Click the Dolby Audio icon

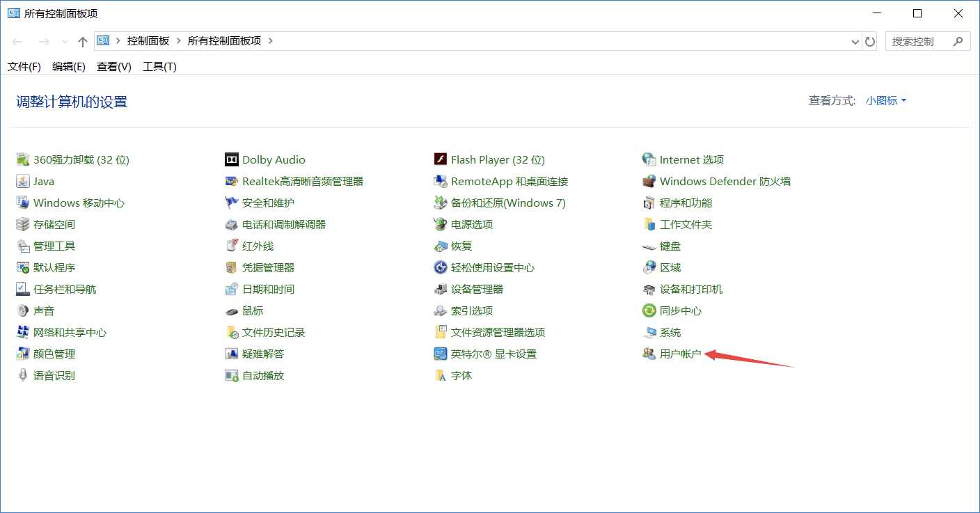point(232,159)
